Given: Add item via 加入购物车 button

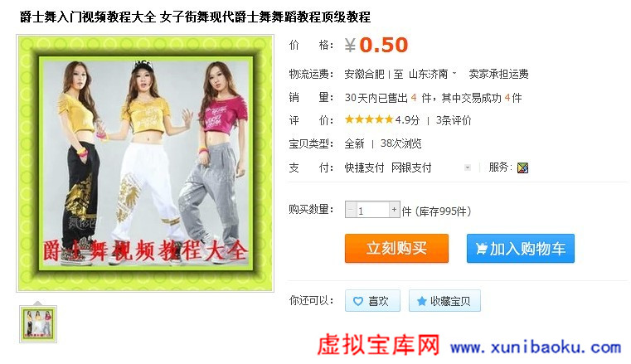Looking at the screenshot, I should [521, 248].
